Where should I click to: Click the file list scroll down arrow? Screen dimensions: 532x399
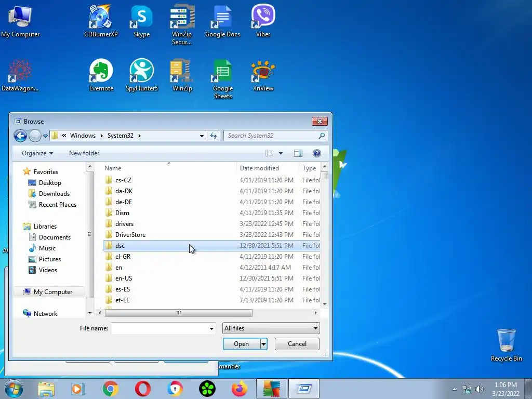(x=325, y=304)
